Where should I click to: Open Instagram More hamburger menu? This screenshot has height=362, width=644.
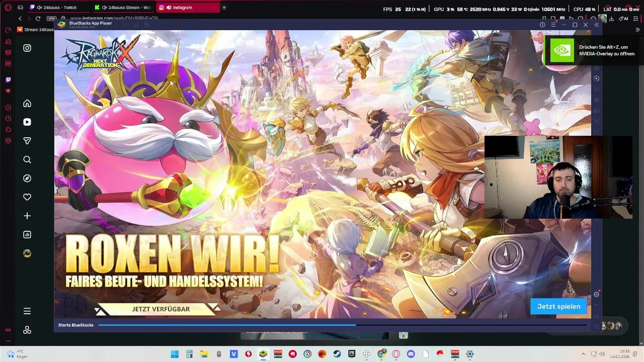tap(27, 311)
